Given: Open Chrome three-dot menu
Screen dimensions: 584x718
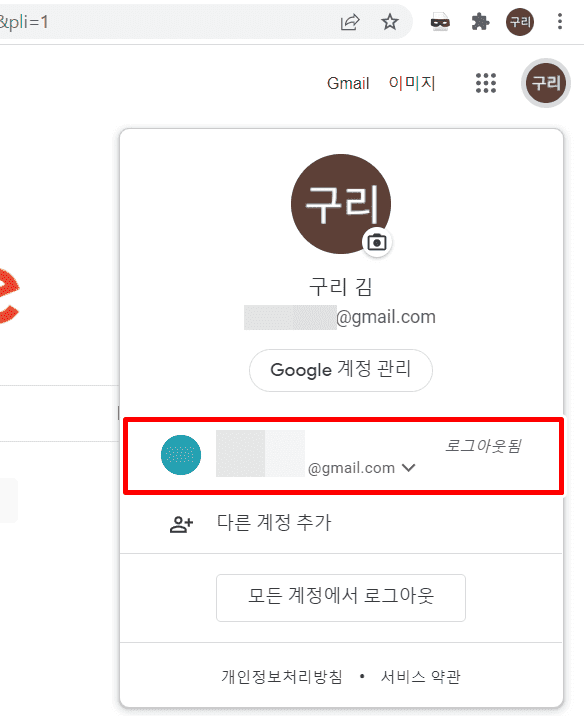Looking at the screenshot, I should (x=560, y=22).
